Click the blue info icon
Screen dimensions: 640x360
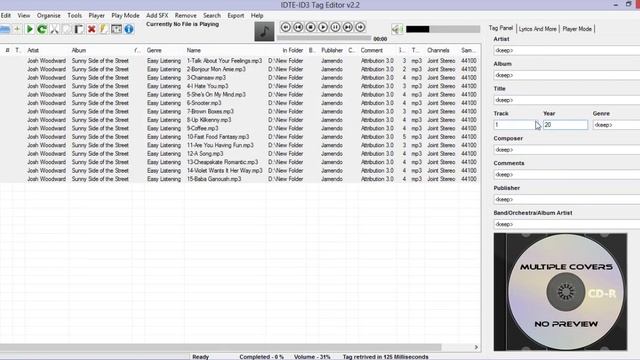pos(129,29)
